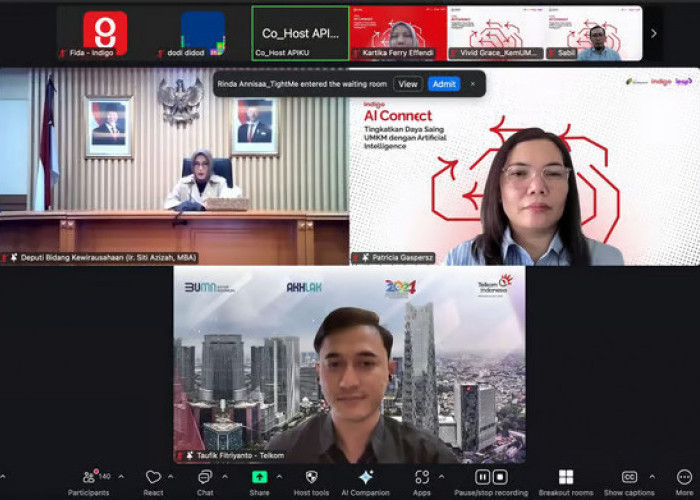This screenshot has width=700, height=500.
Task: Open the More options menu
Action: pyautogui.click(x=684, y=483)
